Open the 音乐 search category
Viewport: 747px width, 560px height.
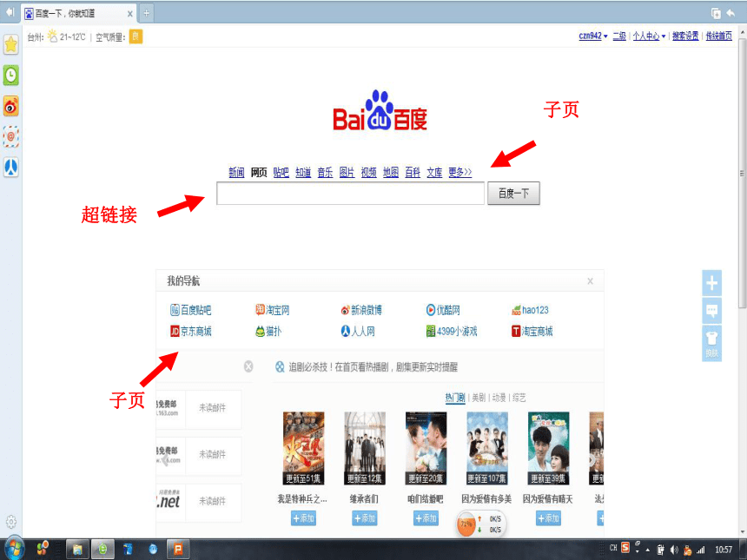click(325, 172)
